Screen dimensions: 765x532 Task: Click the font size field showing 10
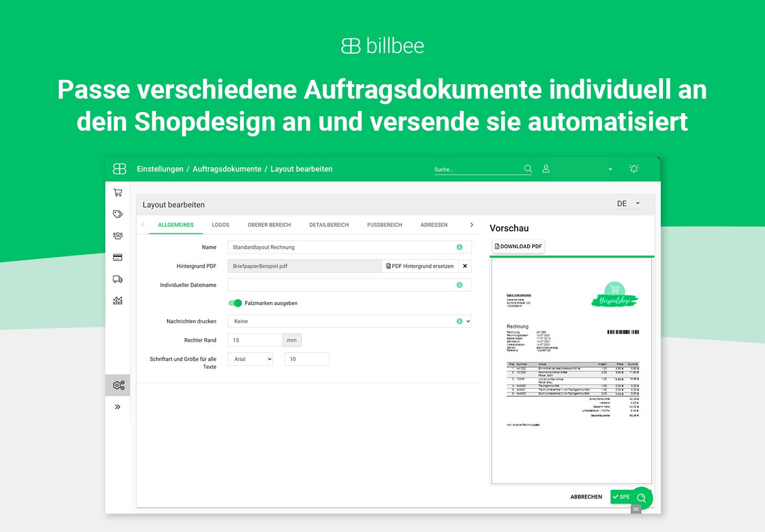(307, 359)
